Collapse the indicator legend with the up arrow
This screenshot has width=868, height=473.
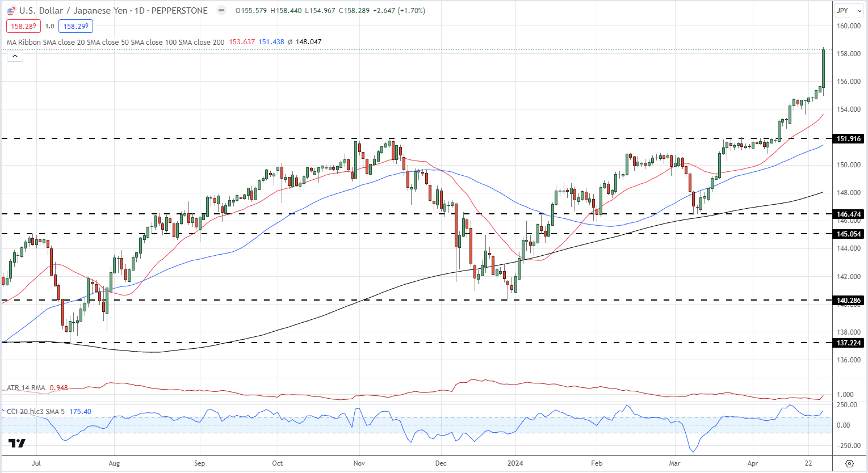(x=15, y=56)
